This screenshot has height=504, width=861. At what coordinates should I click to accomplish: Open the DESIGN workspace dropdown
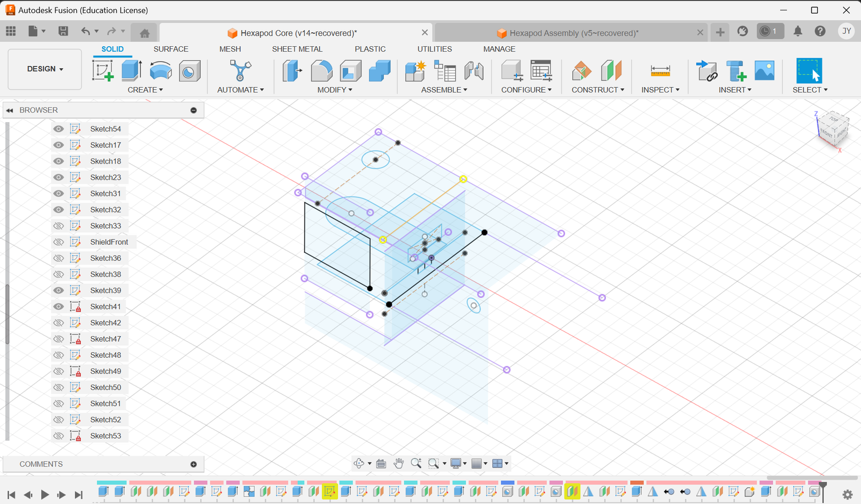coord(44,69)
